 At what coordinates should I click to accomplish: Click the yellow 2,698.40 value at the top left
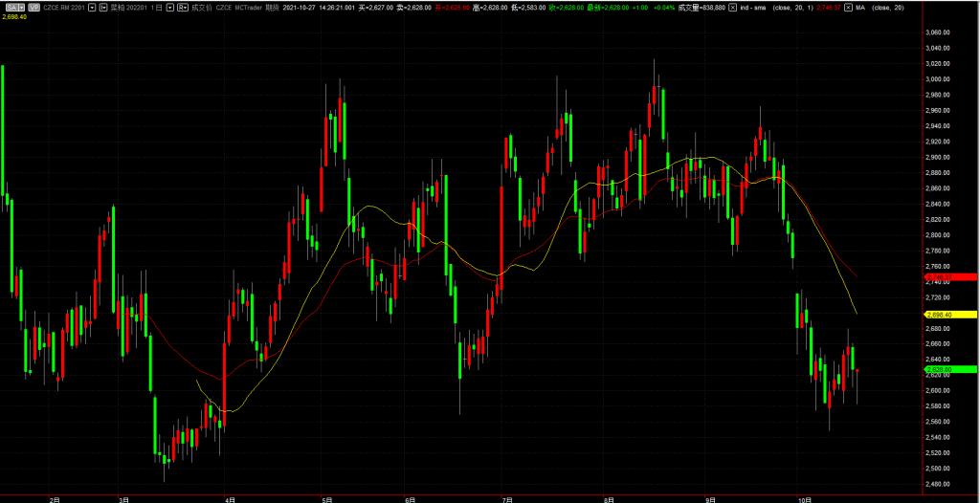(13, 16)
